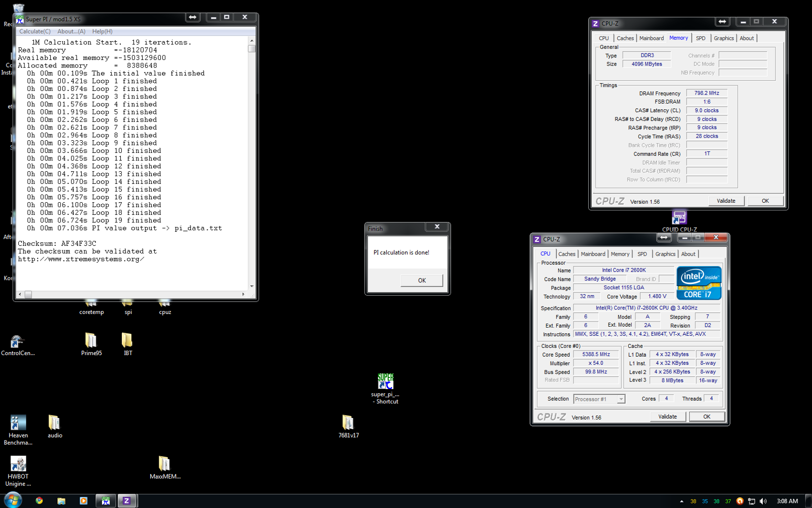Viewport: 812px width, 508px height.
Task: Open the Heaven Benchmark shortcut icon
Action: pyautogui.click(x=18, y=430)
